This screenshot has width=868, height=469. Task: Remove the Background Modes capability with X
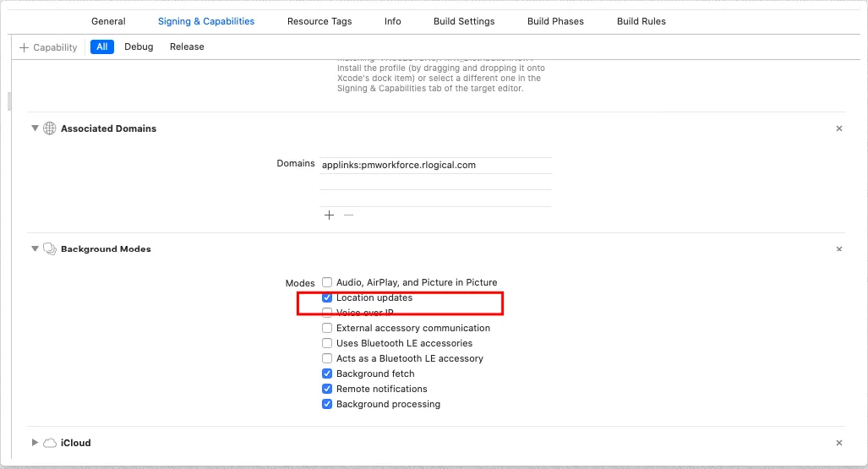[839, 249]
